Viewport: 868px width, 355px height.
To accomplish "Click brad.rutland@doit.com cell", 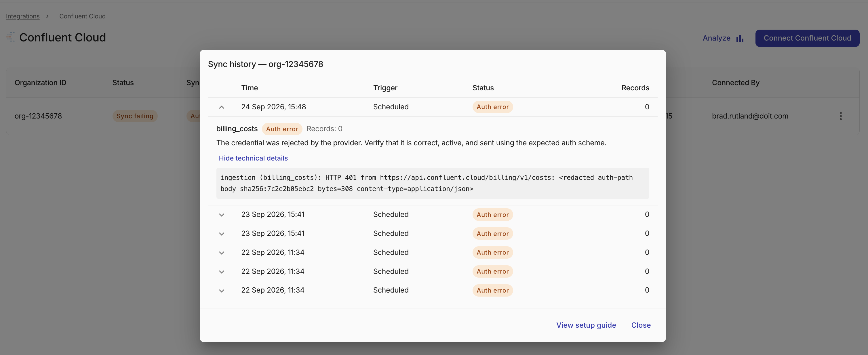I will click(750, 116).
